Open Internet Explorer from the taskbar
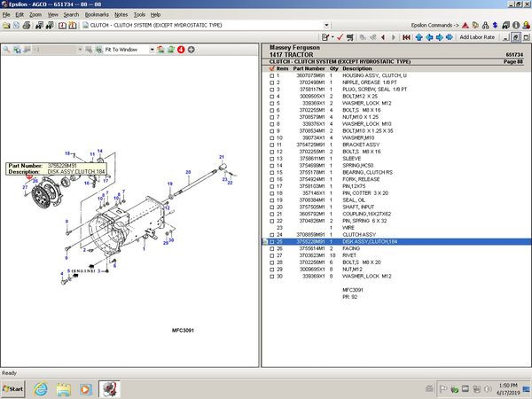 (x=41, y=387)
